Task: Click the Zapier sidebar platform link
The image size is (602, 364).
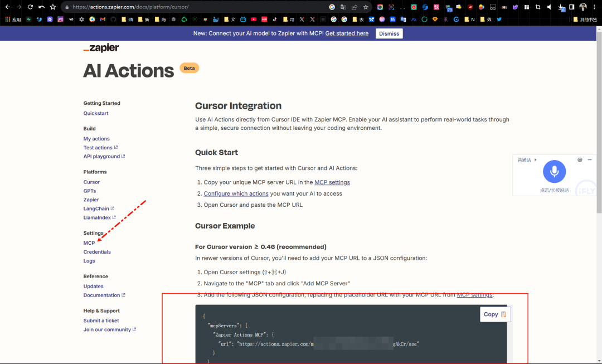Action: (x=91, y=200)
